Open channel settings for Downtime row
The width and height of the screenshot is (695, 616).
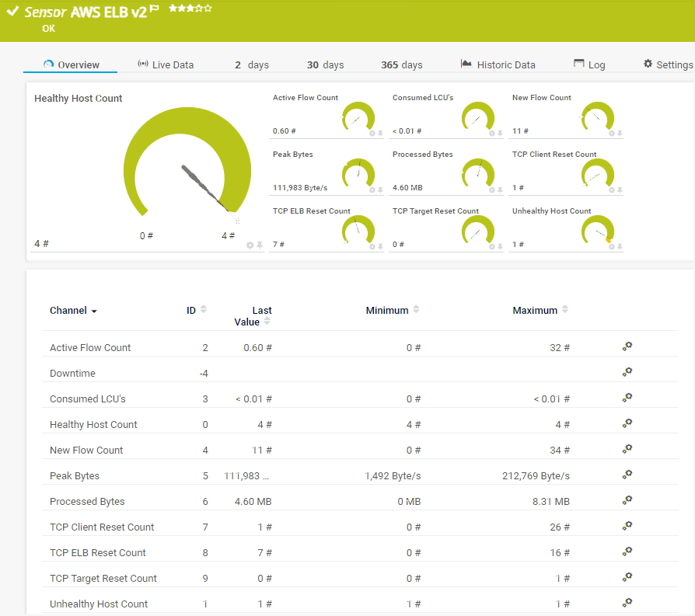pos(627,372)
